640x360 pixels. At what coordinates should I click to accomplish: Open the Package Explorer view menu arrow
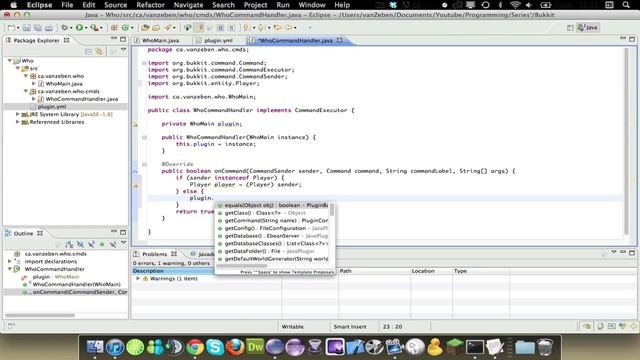123,50
